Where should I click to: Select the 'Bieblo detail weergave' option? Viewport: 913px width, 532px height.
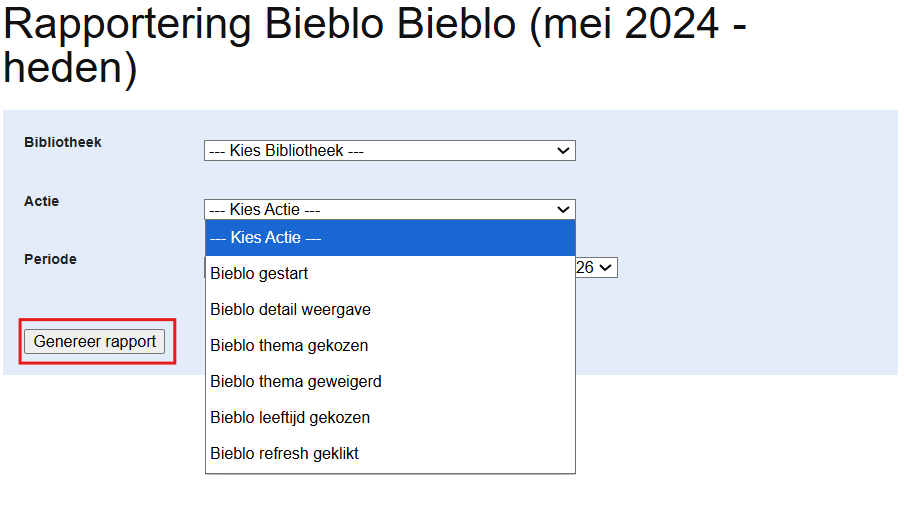tap(290, 310)
